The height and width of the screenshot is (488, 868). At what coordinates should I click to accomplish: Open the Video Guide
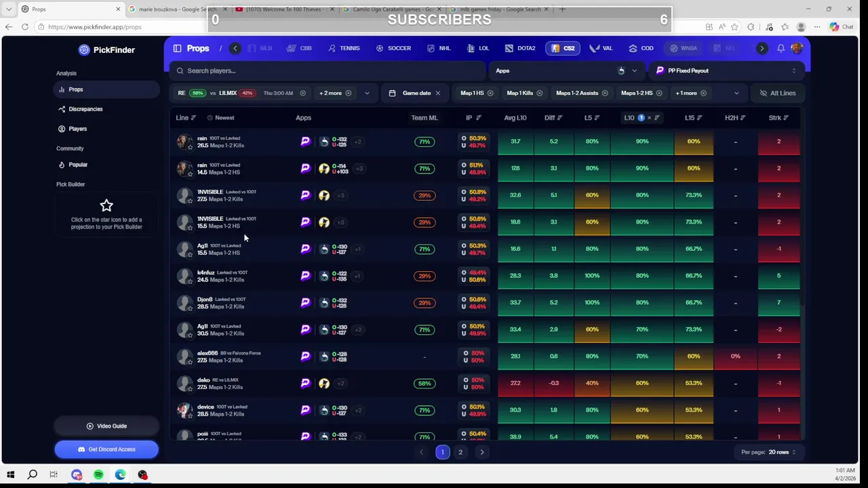pyautogui.click(x=106, y=426)
